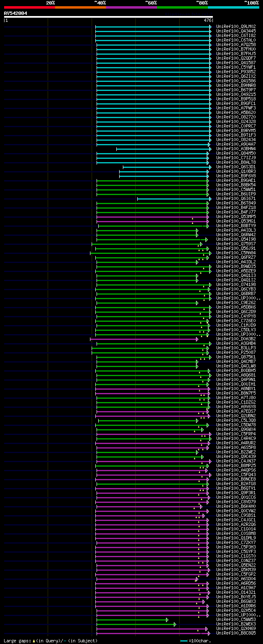Open hit UniRef100_A6SD04

236,579
